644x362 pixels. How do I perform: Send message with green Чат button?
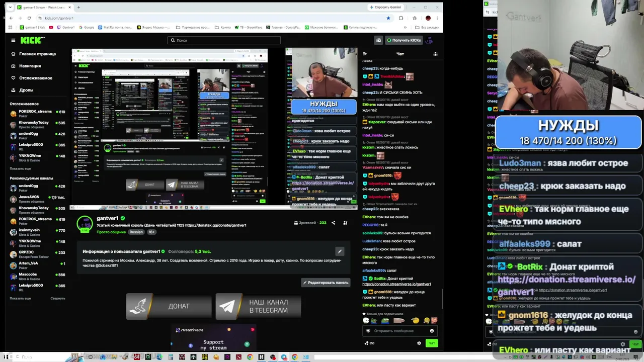click(x=432, y=343)
